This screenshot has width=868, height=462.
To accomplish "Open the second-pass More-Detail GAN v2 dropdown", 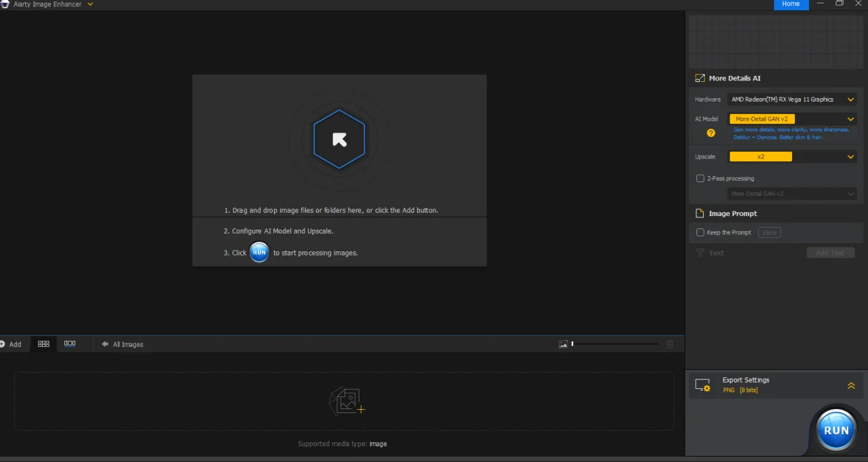I will tap(792, 194).
